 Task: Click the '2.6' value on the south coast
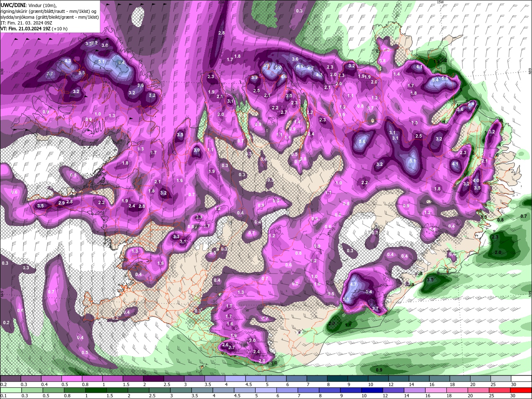pos(225,345)
